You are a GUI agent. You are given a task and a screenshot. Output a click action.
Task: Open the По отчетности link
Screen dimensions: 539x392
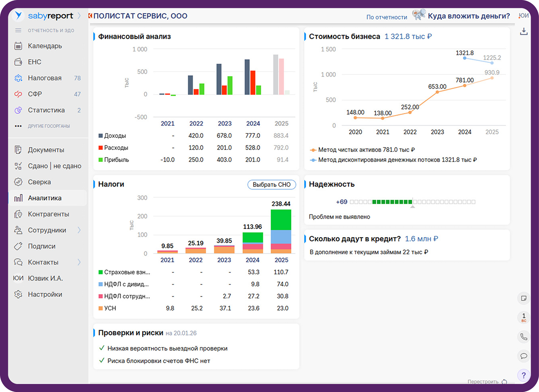386,17
